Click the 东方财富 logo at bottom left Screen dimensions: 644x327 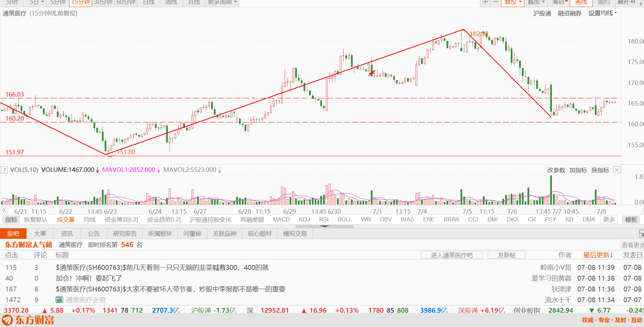tap(28, 320)
